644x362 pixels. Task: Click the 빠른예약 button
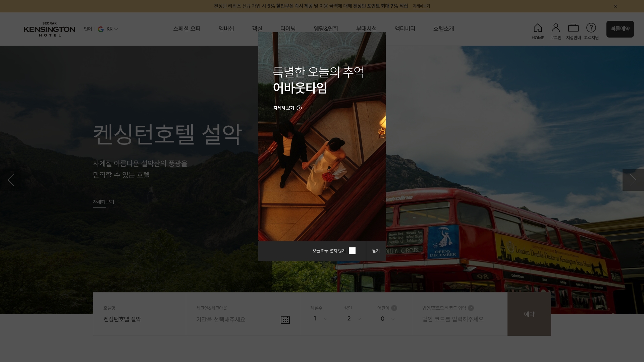click(x=620, y=29)
